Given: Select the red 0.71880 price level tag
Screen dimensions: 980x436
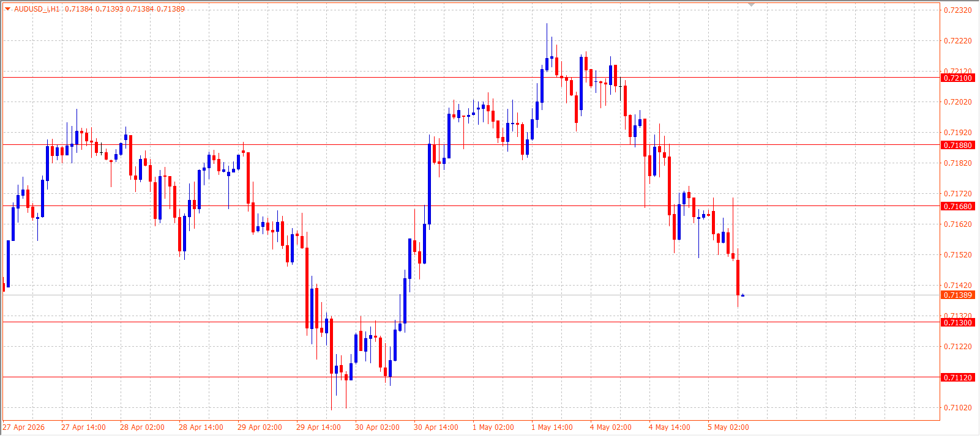Looking at the screenshot, I should pos(957,146).
